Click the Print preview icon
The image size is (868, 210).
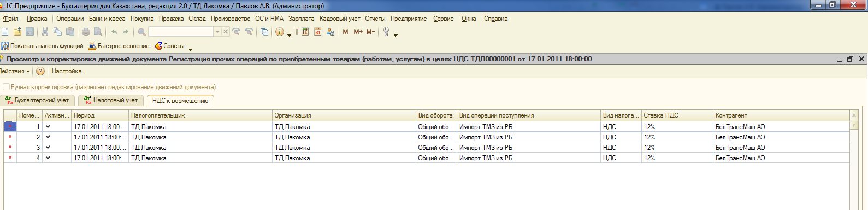[98, 32]
